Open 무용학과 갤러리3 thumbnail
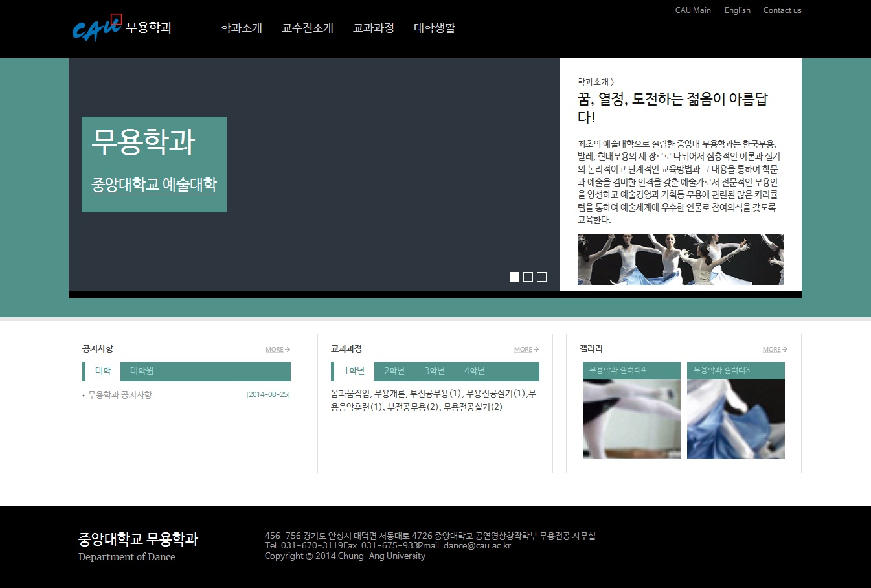Image resolution: width=871 pixels, height=588 pixels. click(736, 411)
